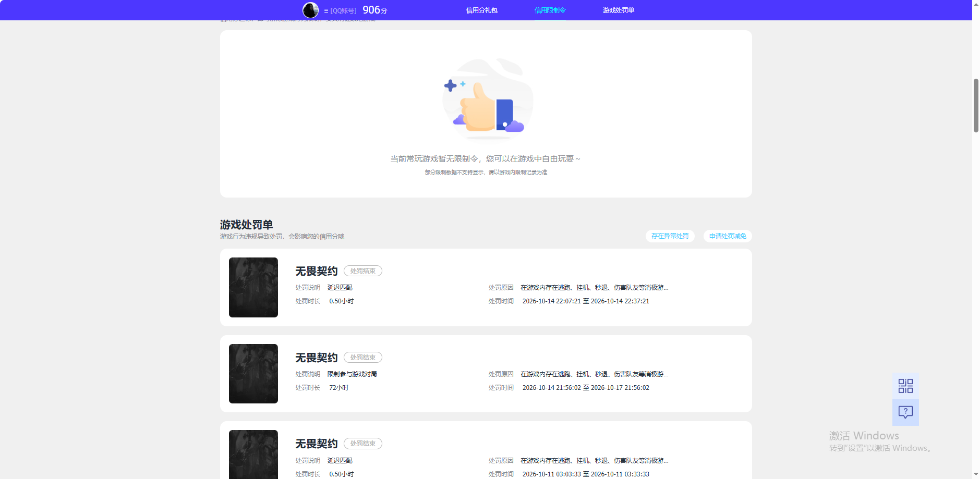
Task: Click the scrollbar down arrow
Action: coord(976,475)
